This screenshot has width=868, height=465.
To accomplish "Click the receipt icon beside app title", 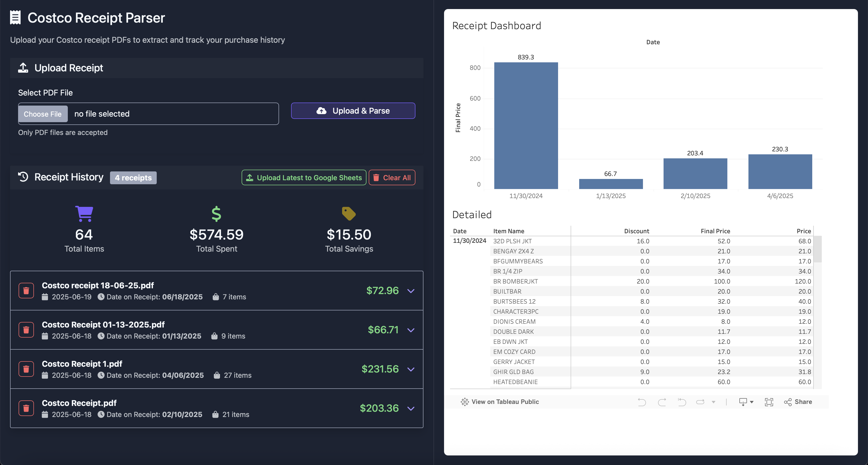I will click(x=15, y=18).
